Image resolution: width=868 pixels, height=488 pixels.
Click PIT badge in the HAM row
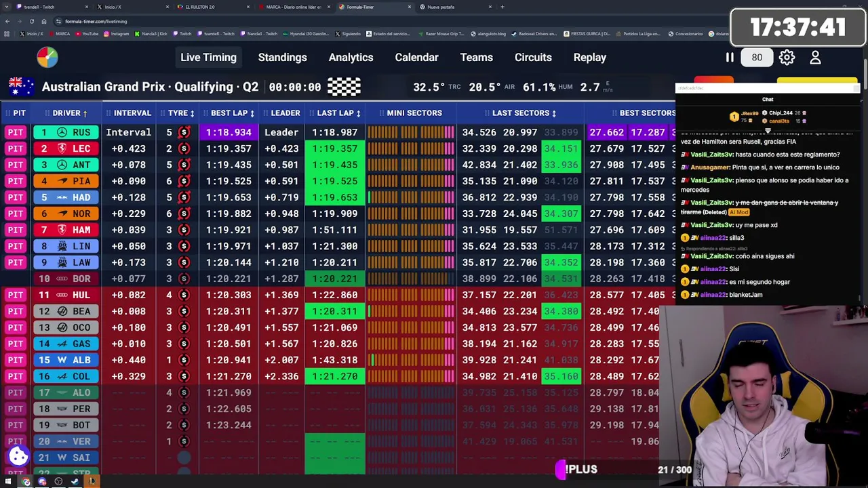[x=16, y=230]
